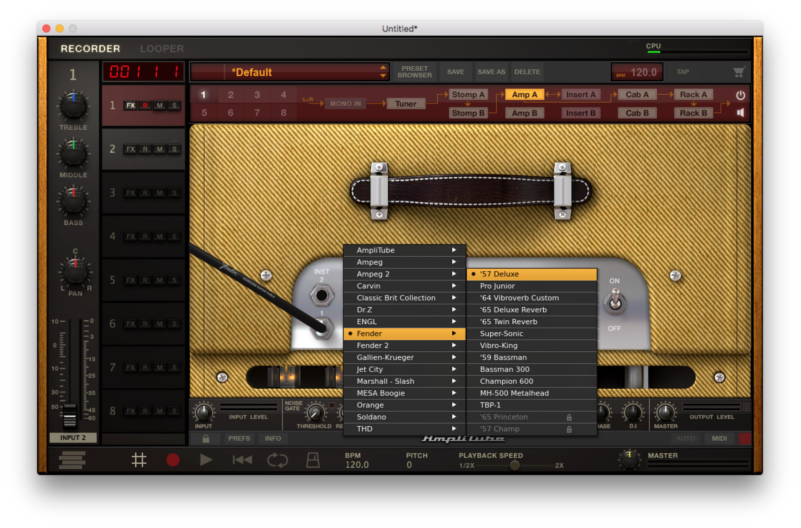801x528 pixels.
Task: Click the red square beside MIDI
Action: click(x=745, y=438)
